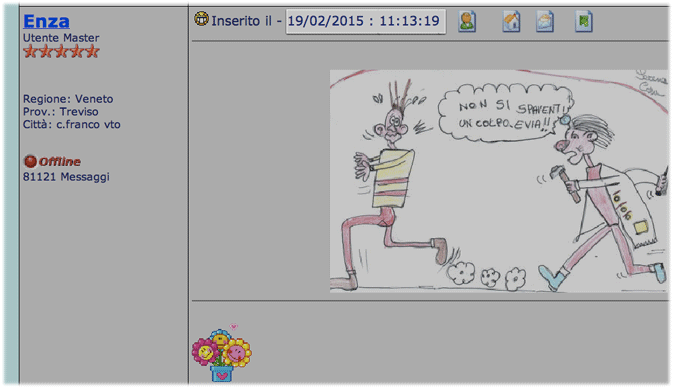Click the Utente Master rank label
673x388 pixels.
pos(61,38)
